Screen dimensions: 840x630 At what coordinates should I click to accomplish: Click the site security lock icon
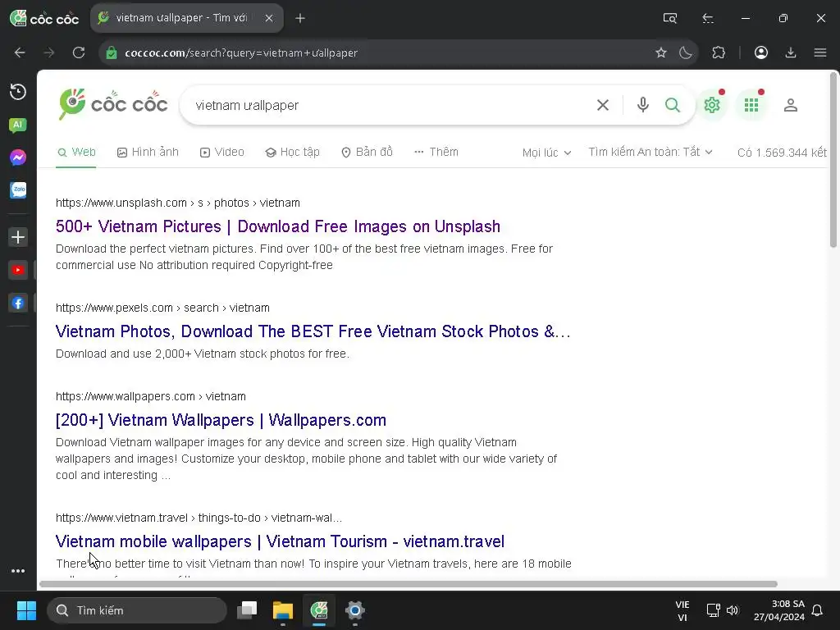click(x=112, y=52)
